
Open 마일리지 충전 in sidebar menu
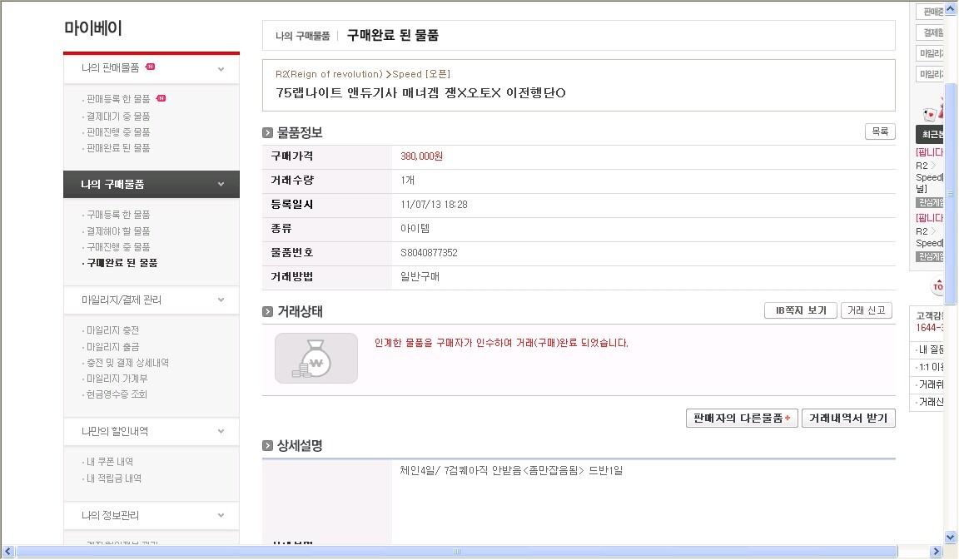(113, 330)
